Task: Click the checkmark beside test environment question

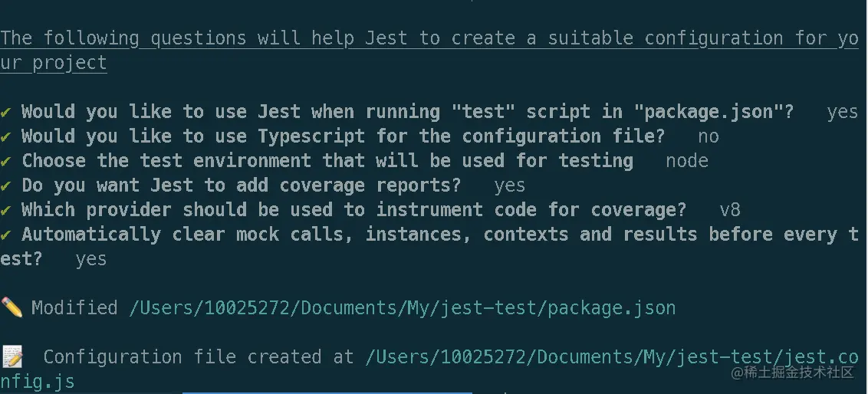Action: 5,161
